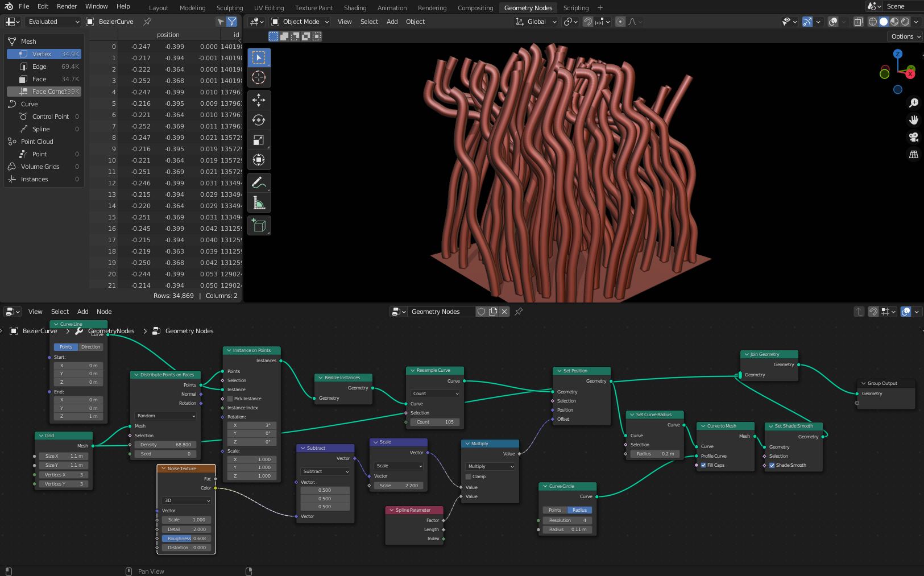
Task: Open the Random distribution method dropdown
Action: click(x=165, y=416)
